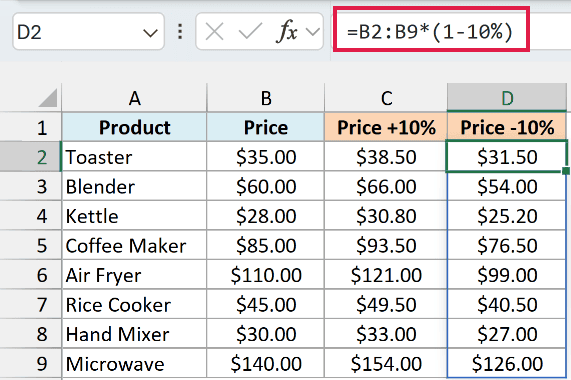Confirm formula with the checkmark icon
This screenshot has width=571, height=380.
(x=250, y=32)
